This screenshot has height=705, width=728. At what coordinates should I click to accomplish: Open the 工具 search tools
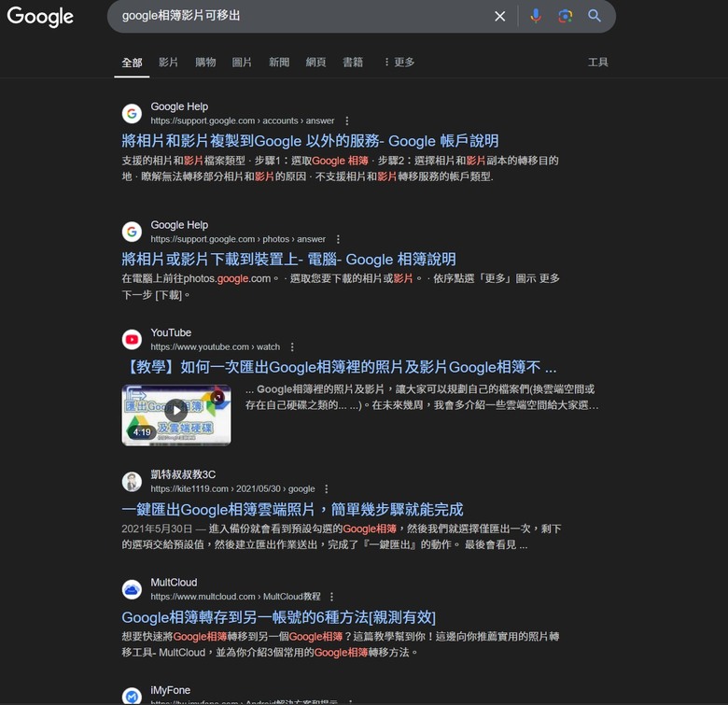(x=598, y=62)
